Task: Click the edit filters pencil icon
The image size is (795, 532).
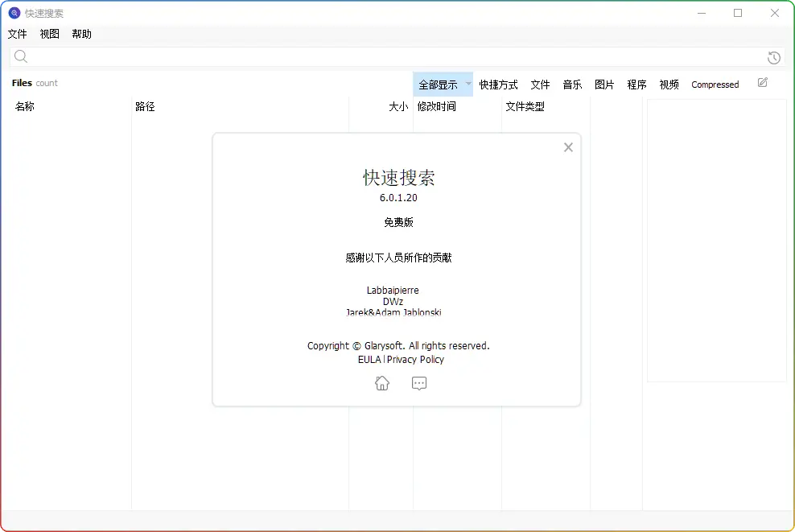Action: coord(763,82)
